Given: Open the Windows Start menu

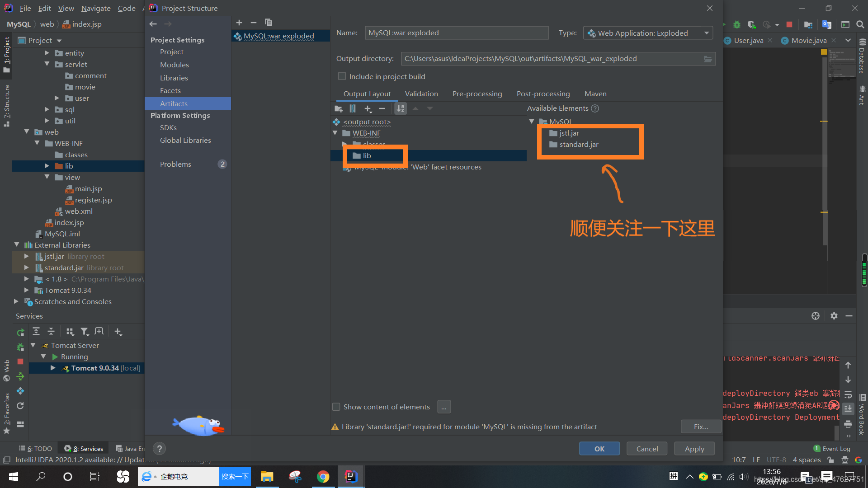Looking at the screenshot, I should coord(14,476).
